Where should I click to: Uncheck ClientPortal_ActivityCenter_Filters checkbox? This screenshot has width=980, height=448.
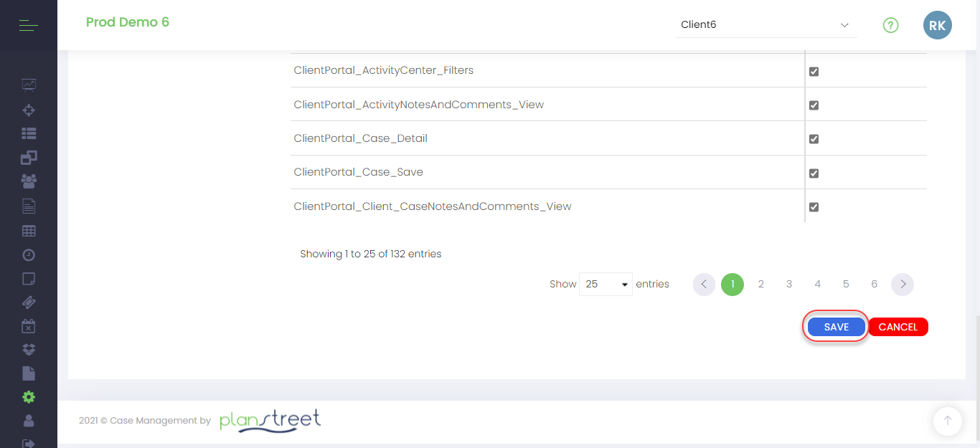click(x=814, y=72)
